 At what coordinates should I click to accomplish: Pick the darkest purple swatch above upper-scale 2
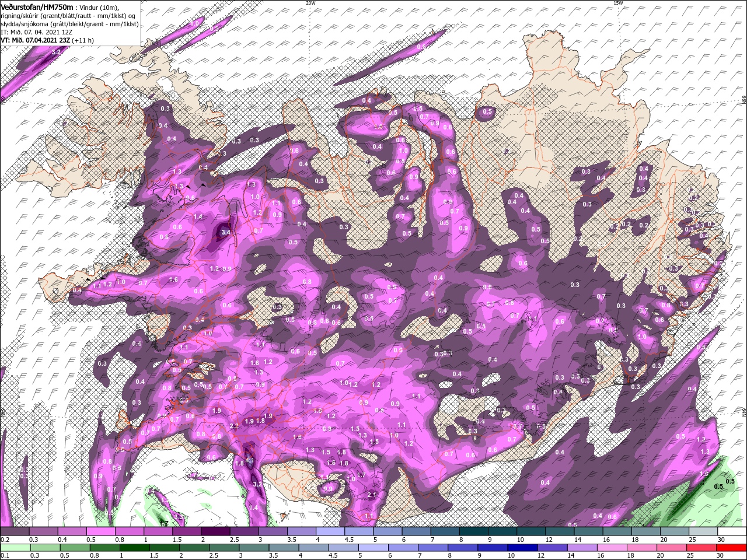click(x=215, y=531)
